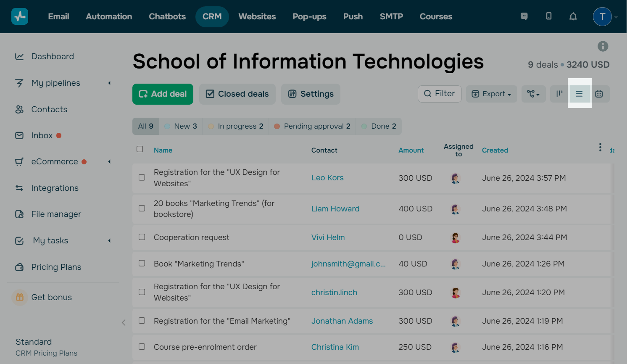This screenshot has width=627, height=364.
Task: Collapse sidebar with the arrow chevron
Action: (x=124, y=322)
